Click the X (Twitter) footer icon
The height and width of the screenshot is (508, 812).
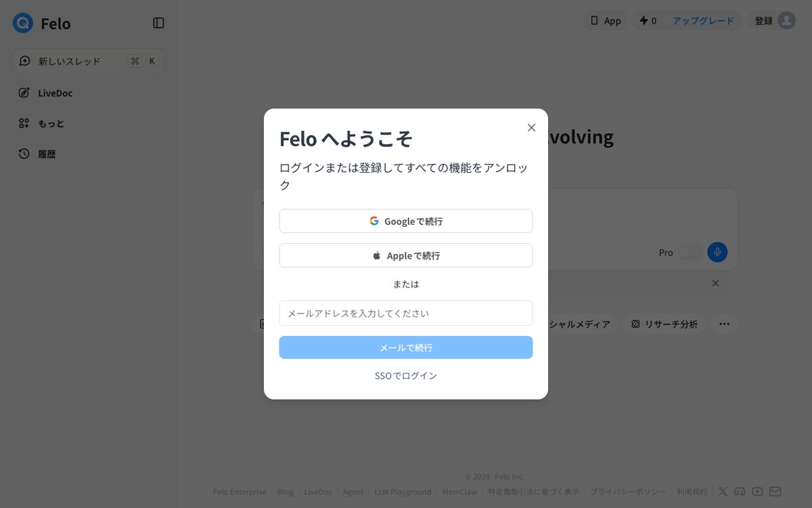pos(723,492)
